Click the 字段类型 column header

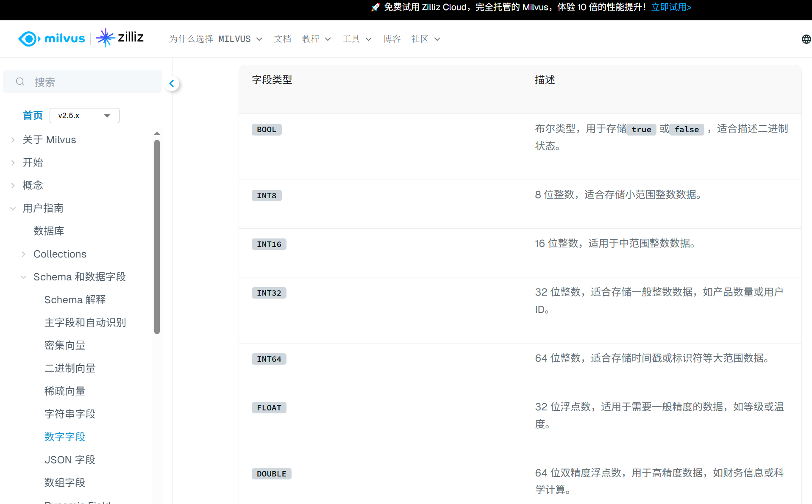[x=272, y=80]
